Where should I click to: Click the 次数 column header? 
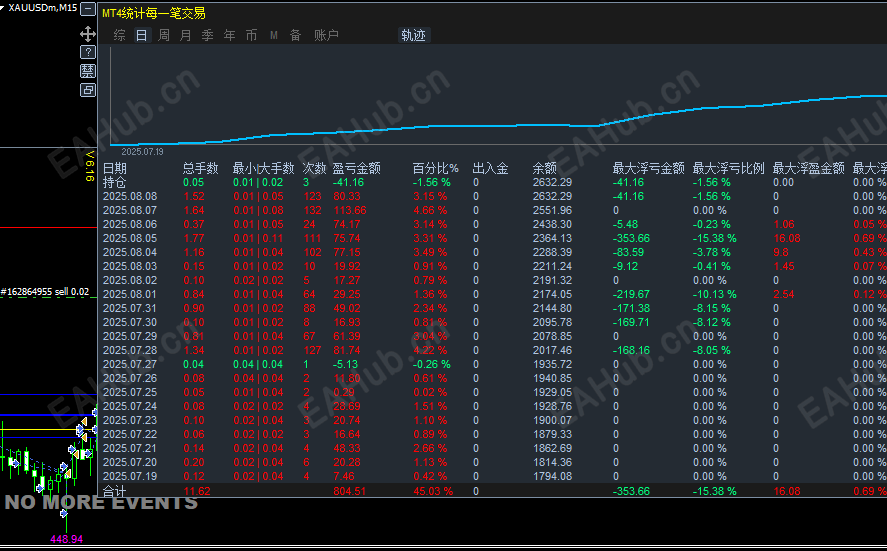(x=315, y=169)
